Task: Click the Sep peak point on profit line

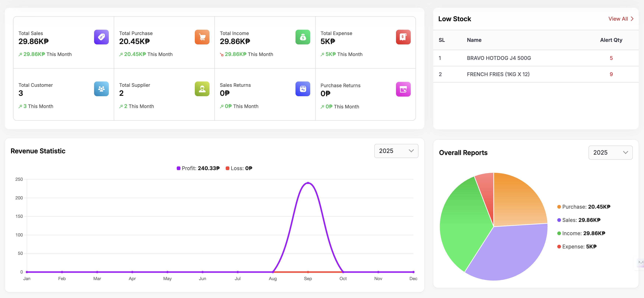Action: (308, 183)
